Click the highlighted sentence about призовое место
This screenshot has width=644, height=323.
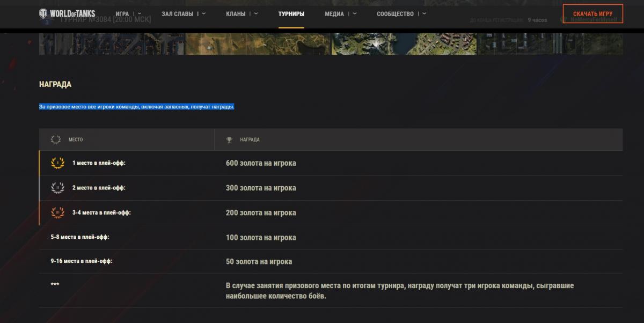(137, 107)
